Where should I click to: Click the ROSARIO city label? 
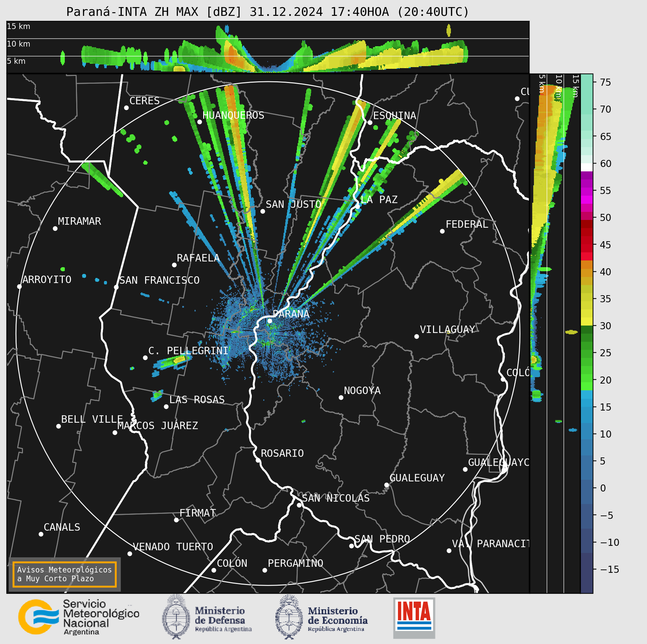[282, 453]
